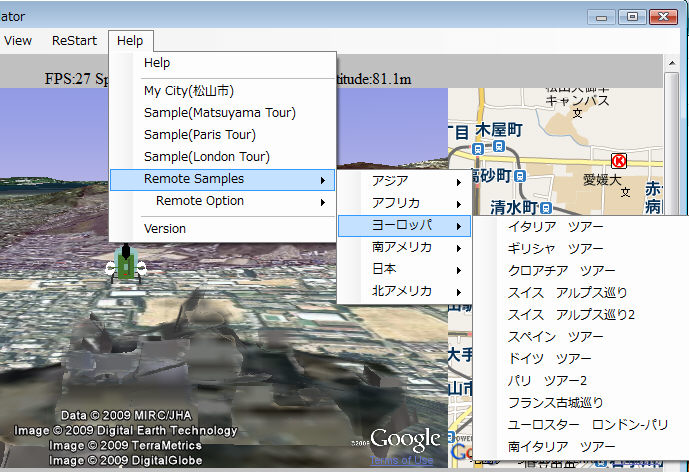Screen dimensions: 689x472
Task: Select ユーロスター ロンドン-パリ tour
Action: pyautogui.click(x=574, y=425)
